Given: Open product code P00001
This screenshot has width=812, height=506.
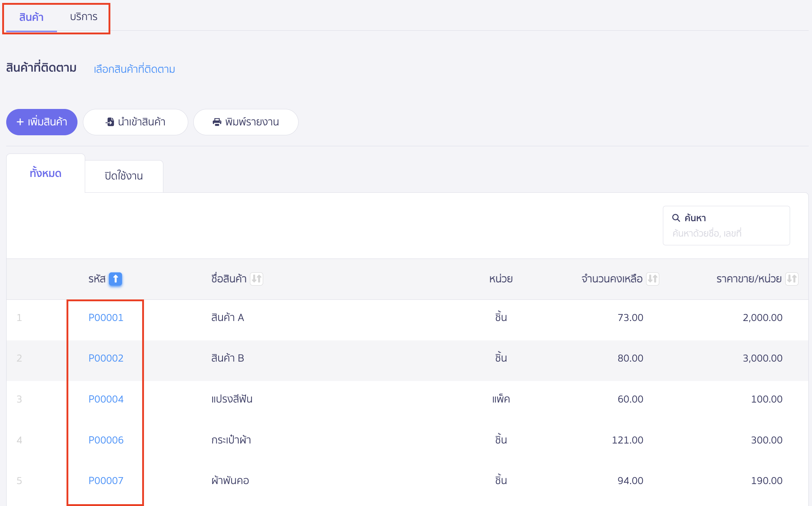Looking at the screenshot, I should tap(106, 318).
